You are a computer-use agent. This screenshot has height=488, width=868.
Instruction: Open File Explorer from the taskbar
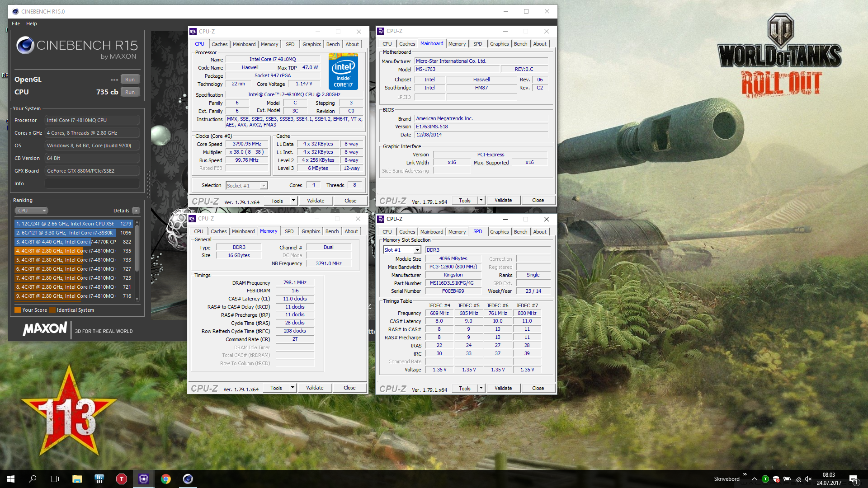pyautogui.click(x=77, y=479)
